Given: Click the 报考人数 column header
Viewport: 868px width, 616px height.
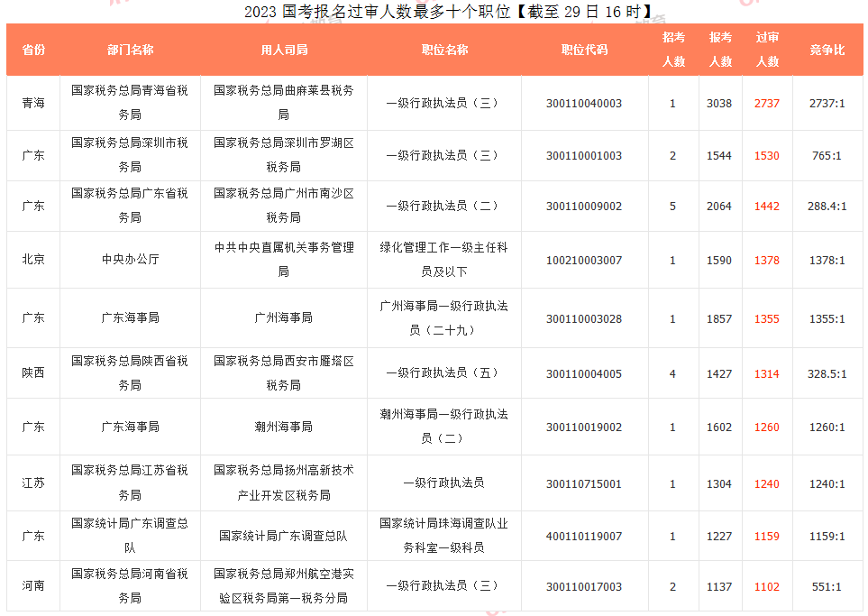Looking at the screenshot, I should click(720, 50).
